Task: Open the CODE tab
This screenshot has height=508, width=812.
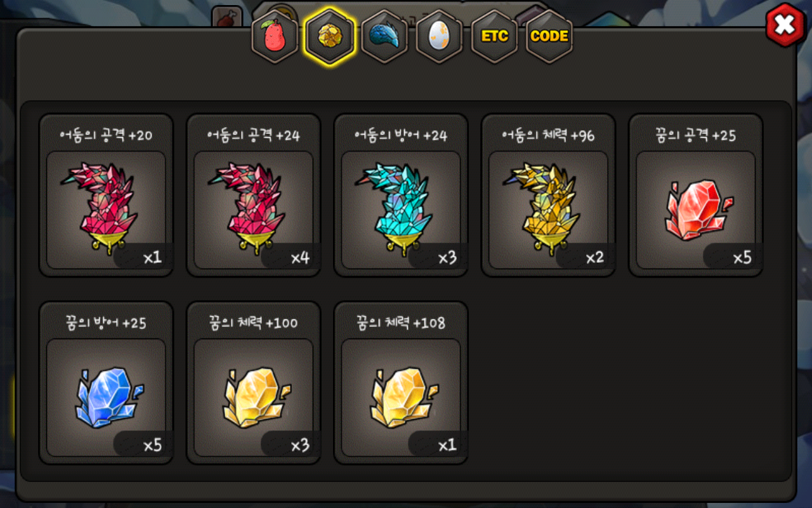Action: pos(549,36)
